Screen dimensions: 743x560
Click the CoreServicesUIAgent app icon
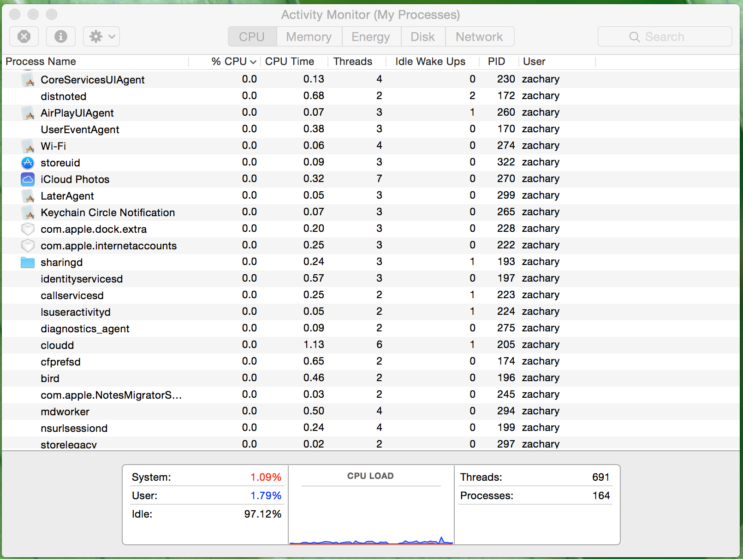click(x=28, y=79)
